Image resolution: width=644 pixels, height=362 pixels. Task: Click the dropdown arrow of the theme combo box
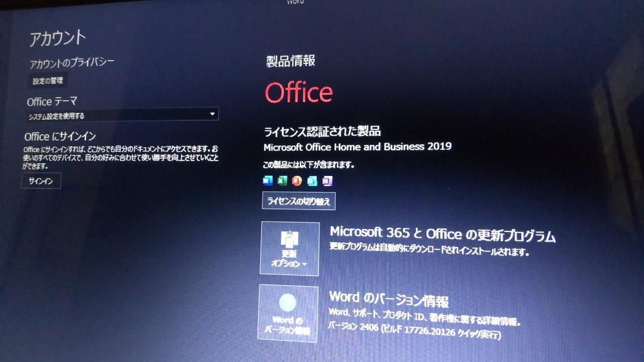(212, 114)
